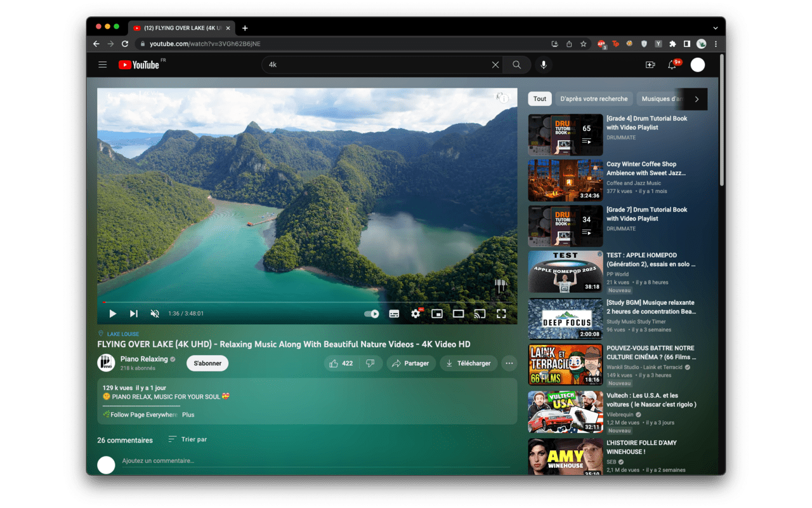Click the Piano channel watermark on the video
Viewport: 812px width, 508px height.
tap(501, 284)
